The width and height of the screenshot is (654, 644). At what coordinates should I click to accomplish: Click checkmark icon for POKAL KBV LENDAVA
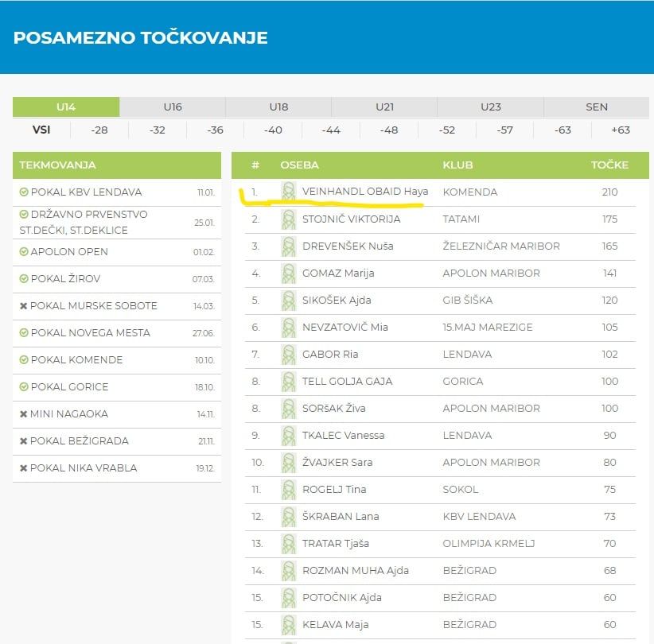[x=24, y=192]
